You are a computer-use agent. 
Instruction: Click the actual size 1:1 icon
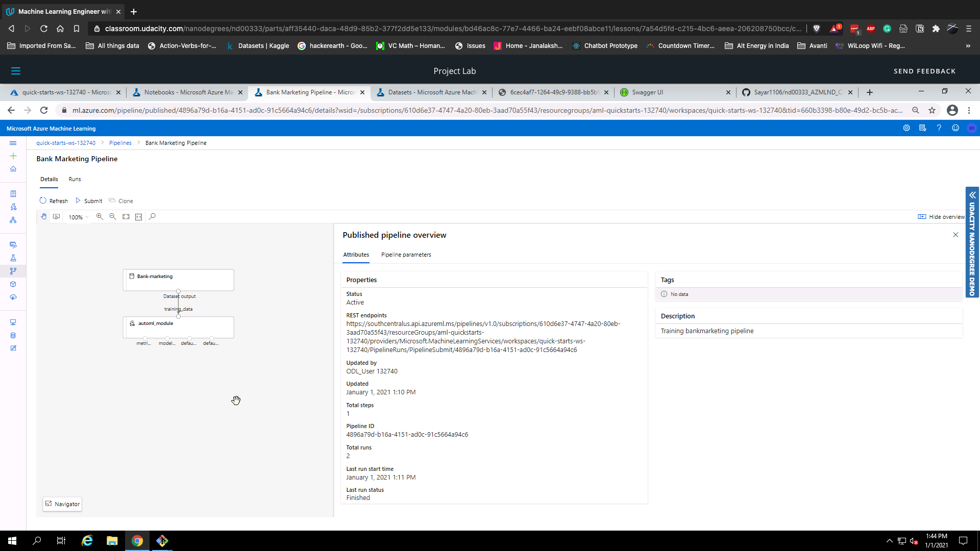139,217
